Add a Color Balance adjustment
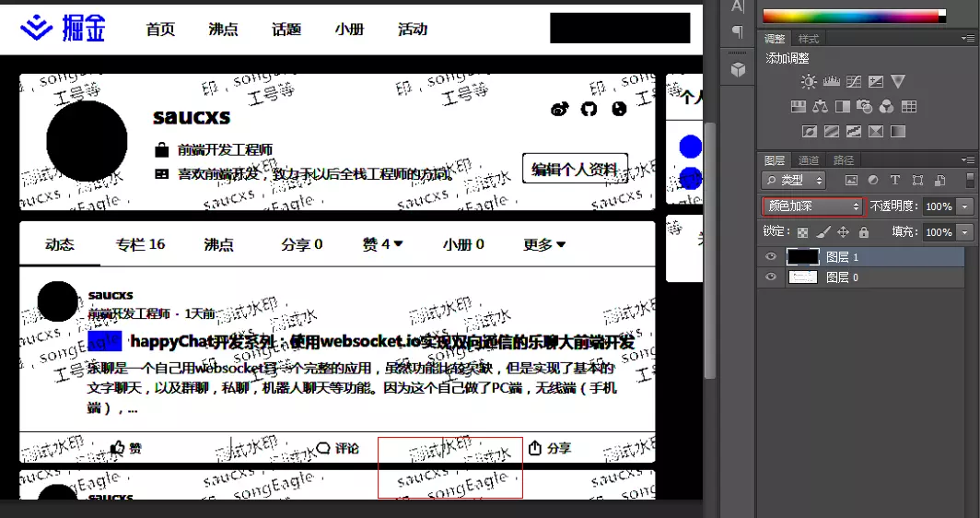The height and width of the screenshot is (518, 980). coord(820,106)
